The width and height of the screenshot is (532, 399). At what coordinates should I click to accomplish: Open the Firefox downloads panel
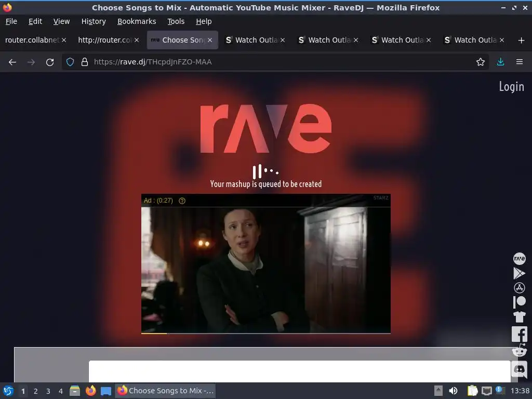pyautogui.click(x=500, y=62)
